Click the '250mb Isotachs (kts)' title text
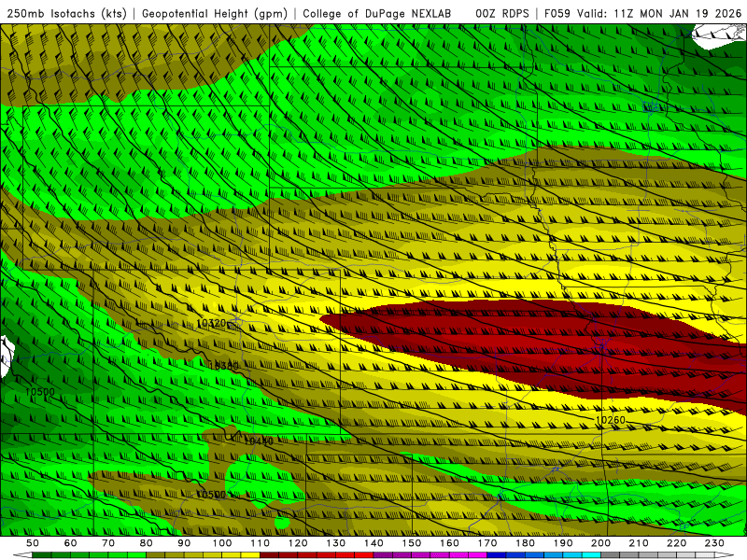The height and width of the screenshot is (560, 747). point(66,14)
